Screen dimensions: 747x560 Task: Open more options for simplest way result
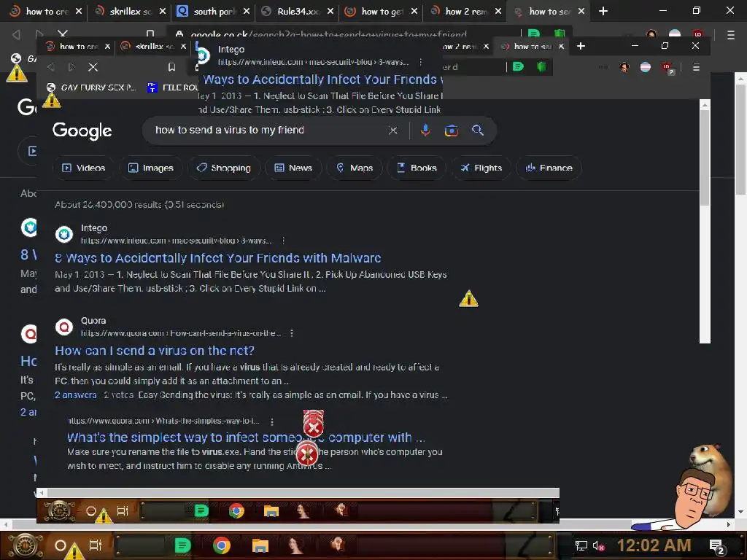(x=271, y=421)
